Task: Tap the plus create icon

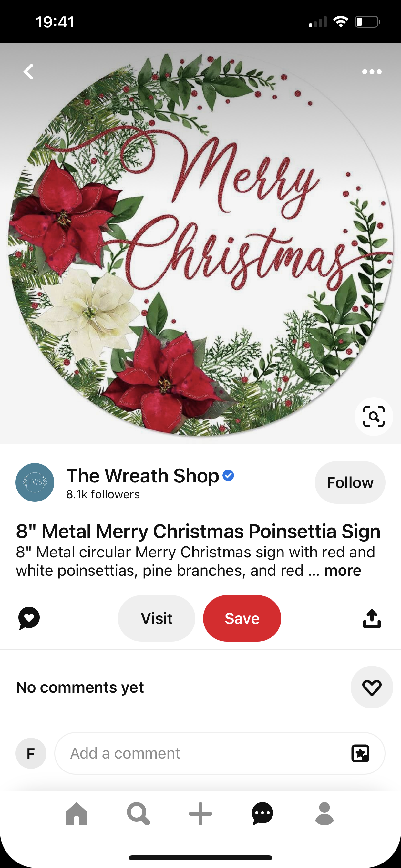Action: (200, 814)
